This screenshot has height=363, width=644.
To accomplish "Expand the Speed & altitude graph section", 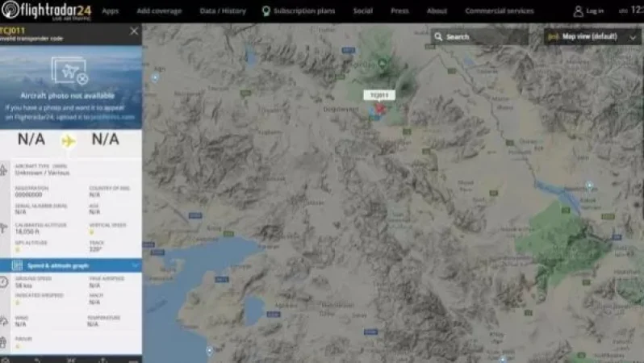I will coord(134,265).
